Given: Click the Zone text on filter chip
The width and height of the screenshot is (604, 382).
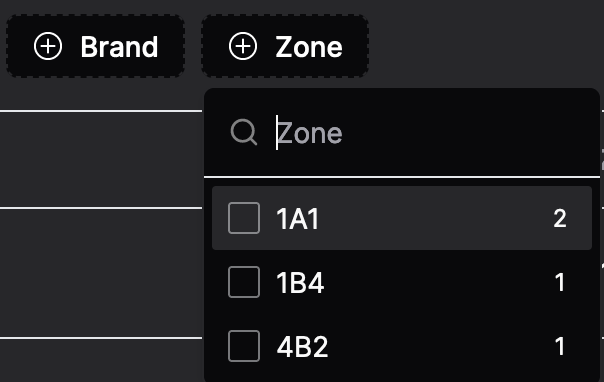Looking at the screenshot, I should pos(309,47).
